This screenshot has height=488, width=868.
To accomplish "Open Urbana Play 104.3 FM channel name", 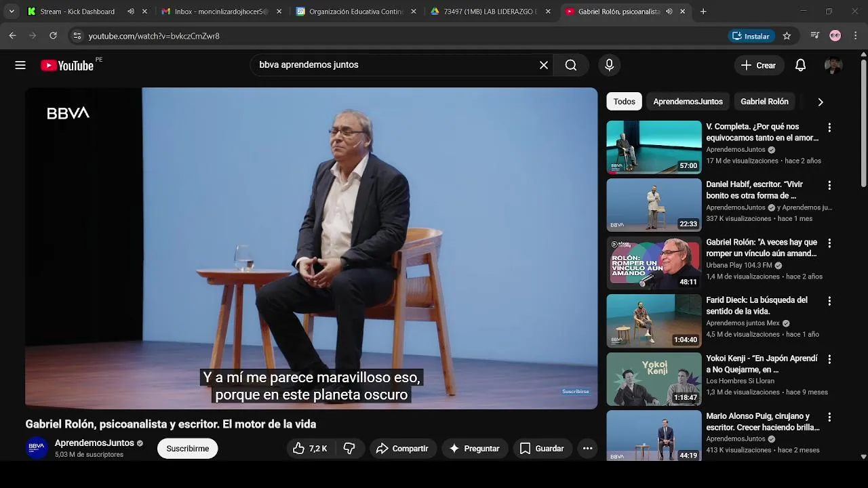I will click(739, 265).
